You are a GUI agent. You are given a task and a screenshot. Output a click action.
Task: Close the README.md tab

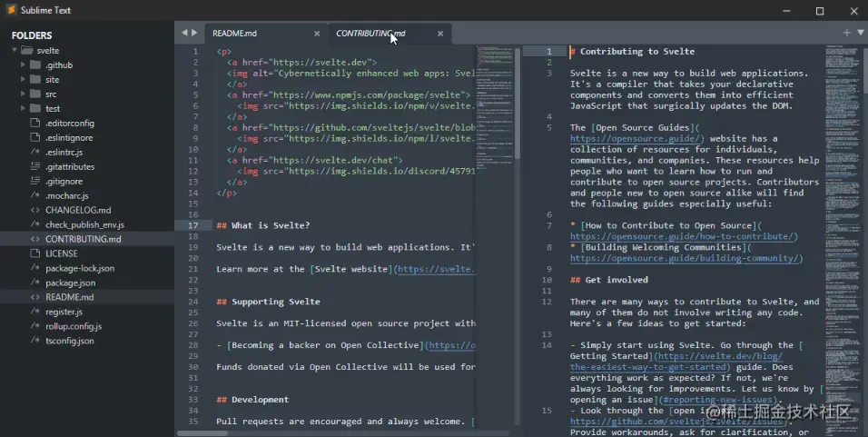coord(317,34)
